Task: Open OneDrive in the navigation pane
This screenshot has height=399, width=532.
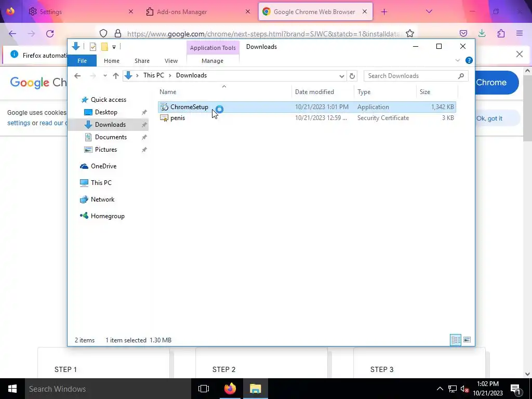Action: (x=103, y=166)
